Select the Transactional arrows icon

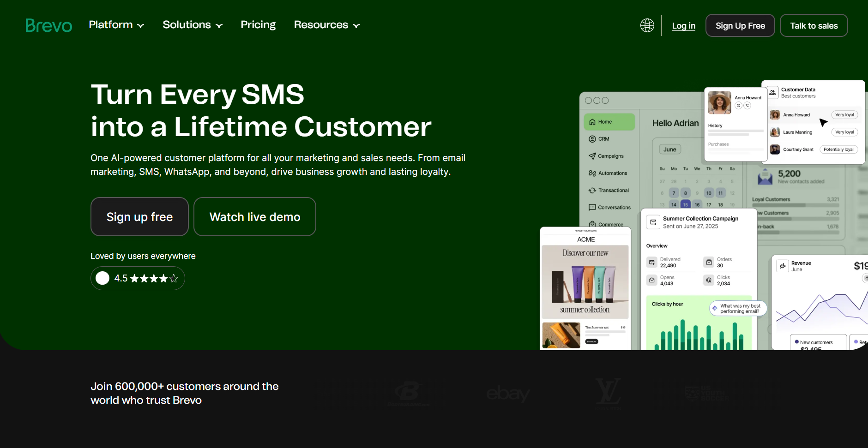coord(592,190)
